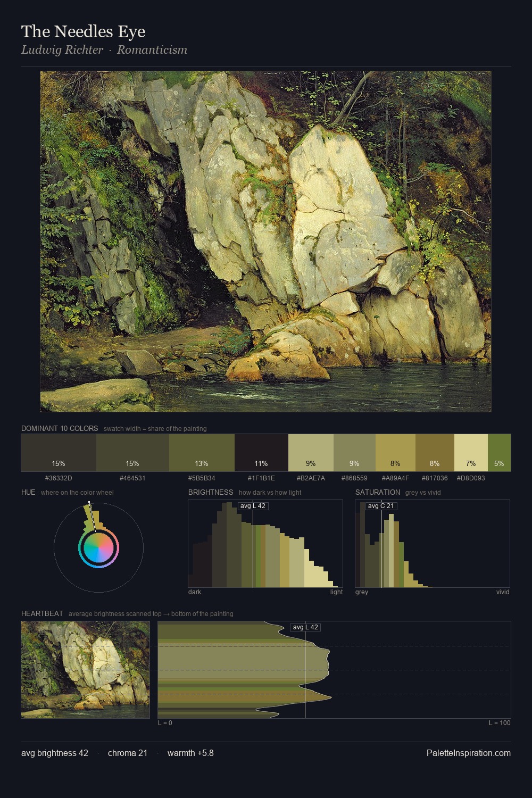Open the PaletteInspiration.com link
Screen dimensions: 532x798
pos(469,753)
